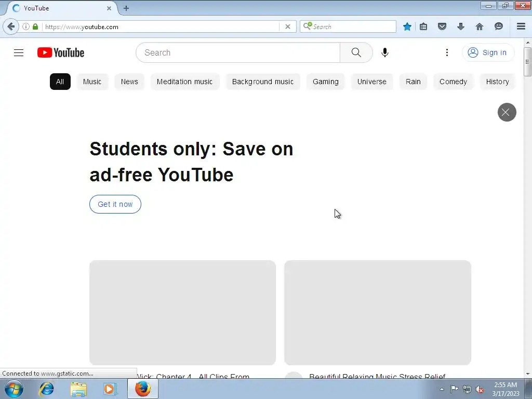
Task: Select the YouTube browser tab
Action: coord(61,8)
